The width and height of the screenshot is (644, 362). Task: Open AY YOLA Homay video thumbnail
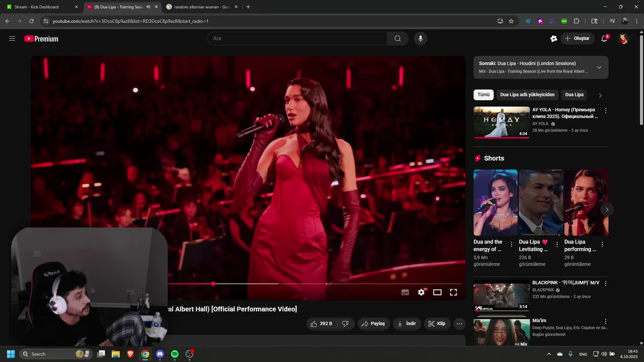(502, 122)
